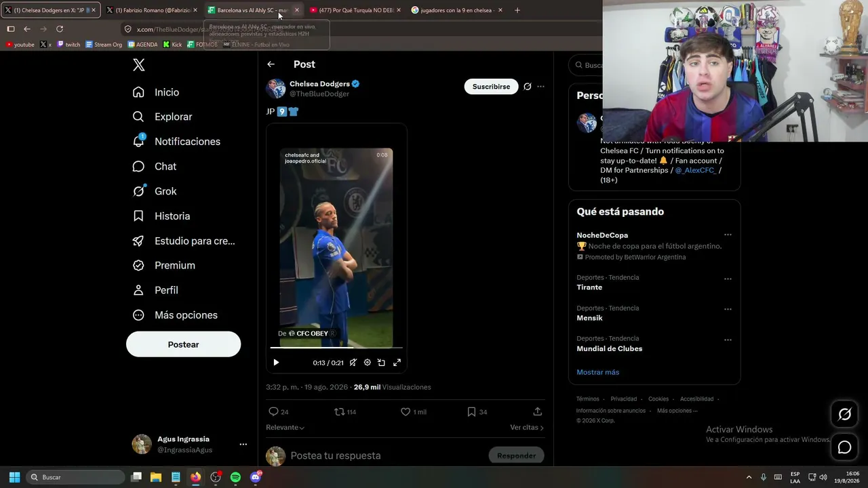Image resolution: width=868 pixels, height=488 pixels.
Task: Toggle picture-in-picture for the video
Action: 382,363
